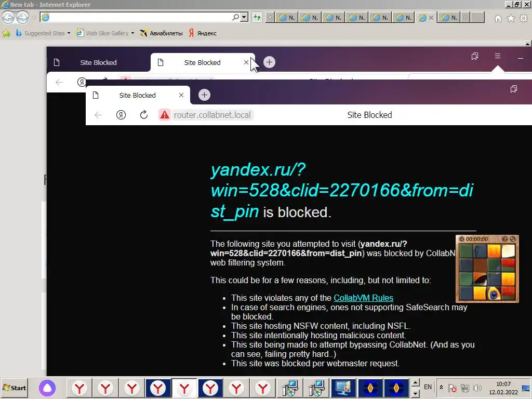532x399 pixels.
Task: Expand the Web Slice Gallery dropdown arrow
Action: [x=132, y=33]
